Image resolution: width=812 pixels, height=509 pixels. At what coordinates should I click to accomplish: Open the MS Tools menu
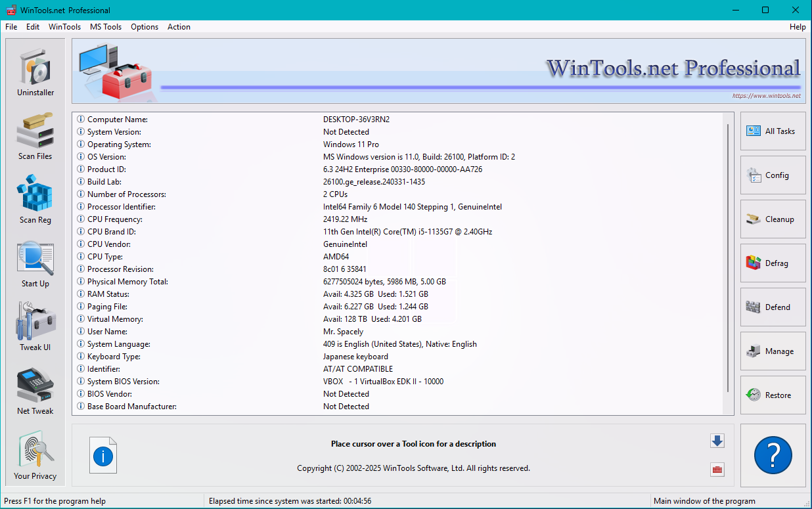pos(106,27)
